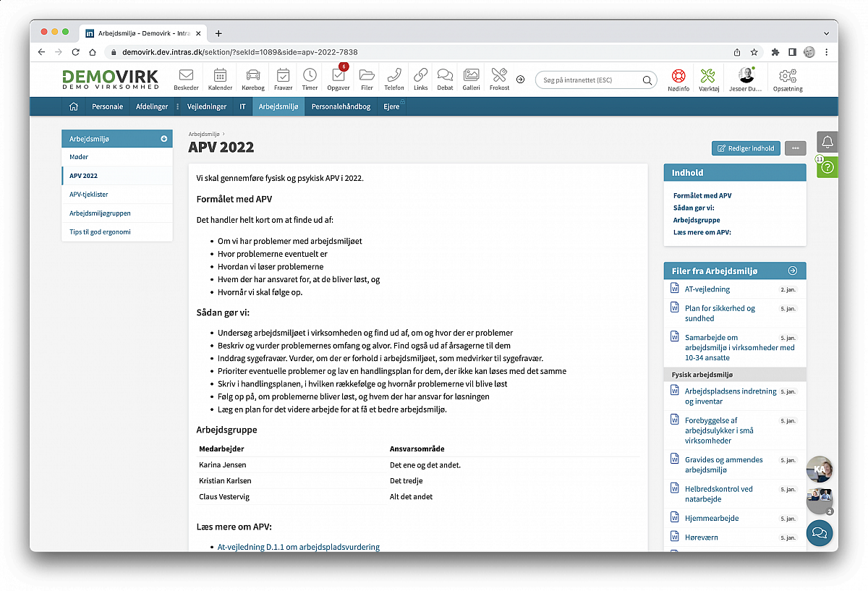The height and width of the screenshot is (591, 868).
Task: Open Møder in the sidebar
Action: tap(117, 157)
